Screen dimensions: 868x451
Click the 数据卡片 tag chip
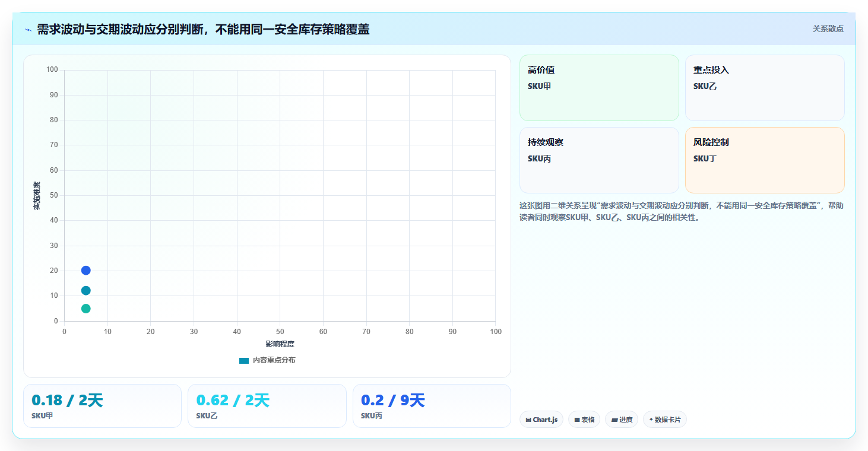(665, 420)
